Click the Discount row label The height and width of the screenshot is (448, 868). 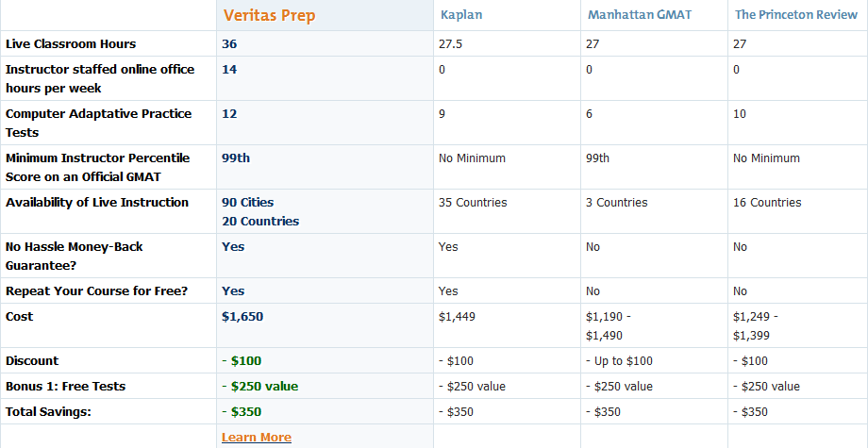click(32, 361)
